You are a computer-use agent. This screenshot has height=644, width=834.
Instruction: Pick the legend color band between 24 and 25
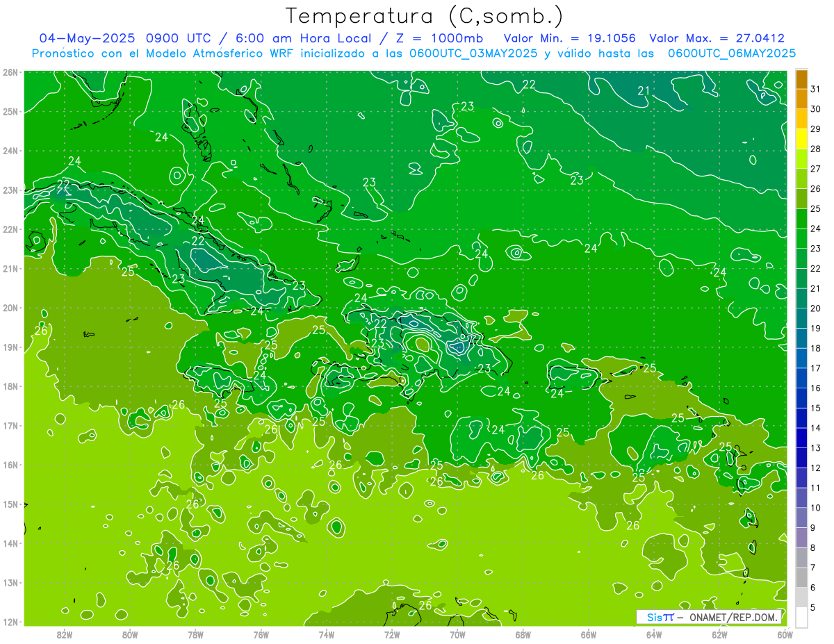802,219
